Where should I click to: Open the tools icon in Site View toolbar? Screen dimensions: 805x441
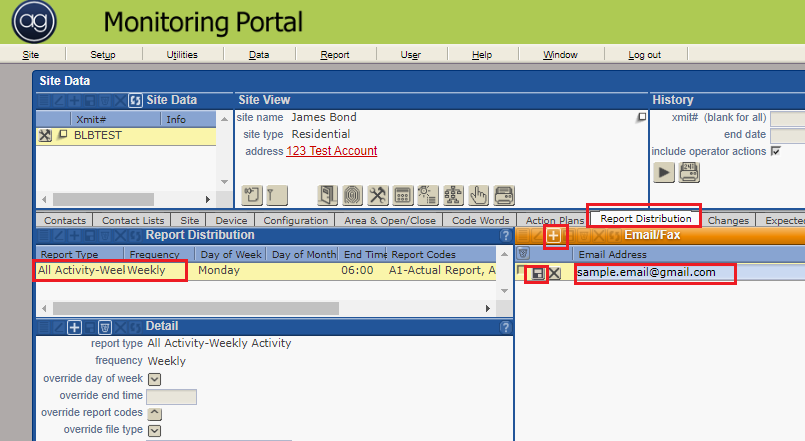[378, 195]
